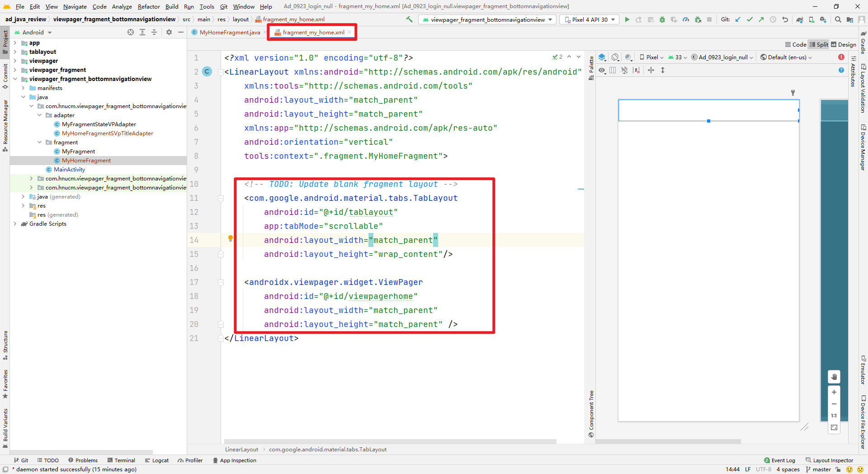Open Default (en-us) locale dropdown

786,57
